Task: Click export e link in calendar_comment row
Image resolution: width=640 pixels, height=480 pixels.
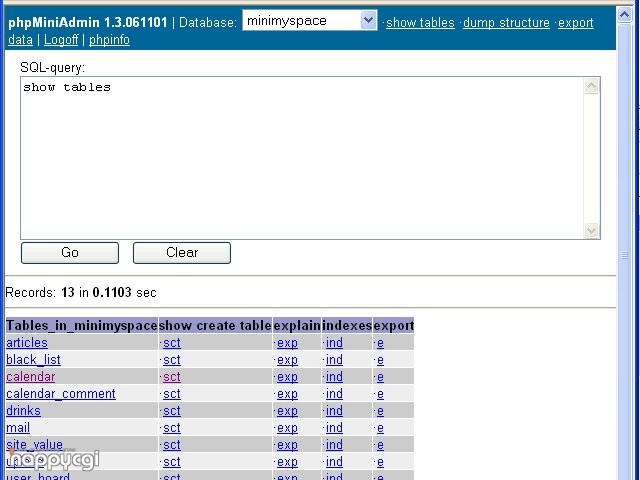Action: 380,394
